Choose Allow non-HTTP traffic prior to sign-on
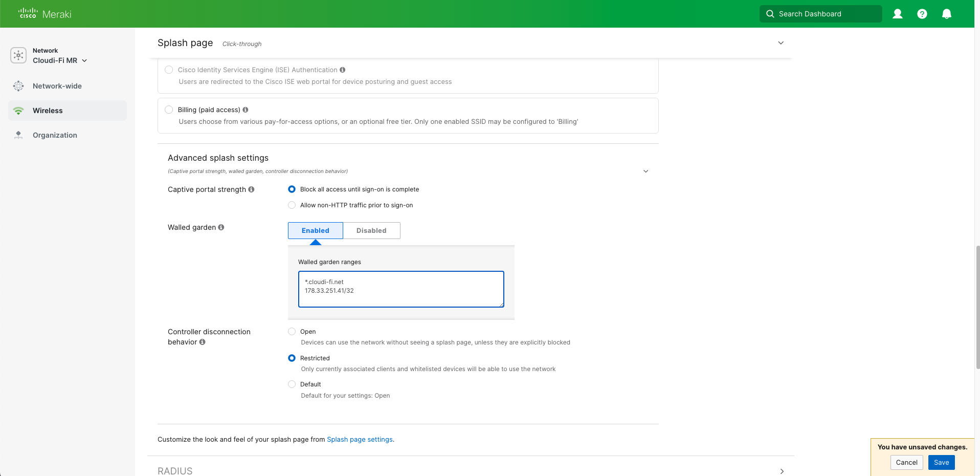The height and width of the screenshot is (476, 980). tap(292, 205)
